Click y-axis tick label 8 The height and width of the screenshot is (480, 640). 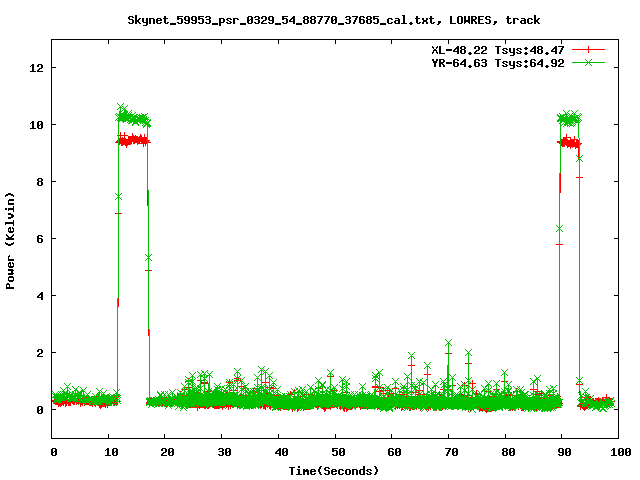[x=40, y=182]
